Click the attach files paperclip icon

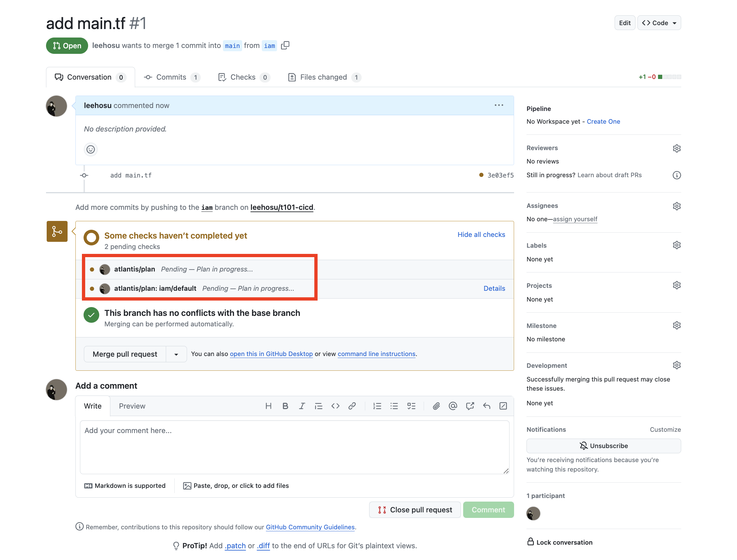[436, 406]
